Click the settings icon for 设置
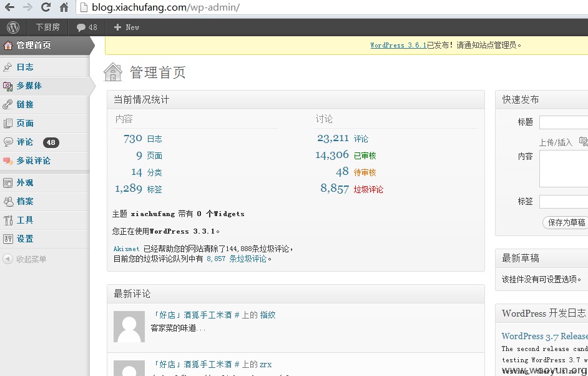 pyautogui.click(x=7, y=239)
